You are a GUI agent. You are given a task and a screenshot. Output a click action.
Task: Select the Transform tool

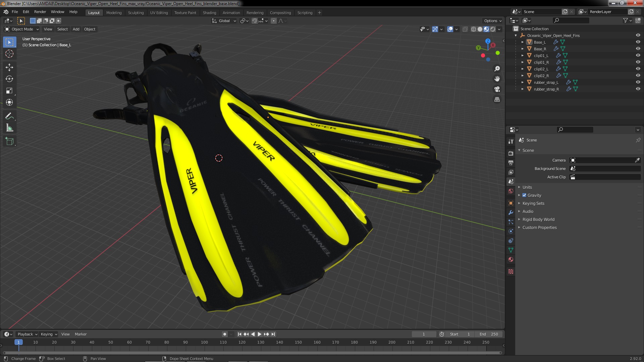coord(9,103)
